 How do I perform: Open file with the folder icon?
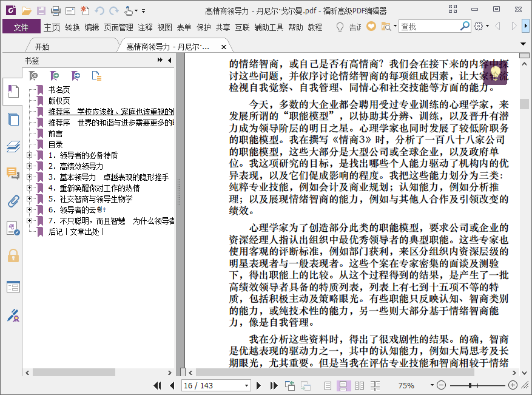pos(26,11)
